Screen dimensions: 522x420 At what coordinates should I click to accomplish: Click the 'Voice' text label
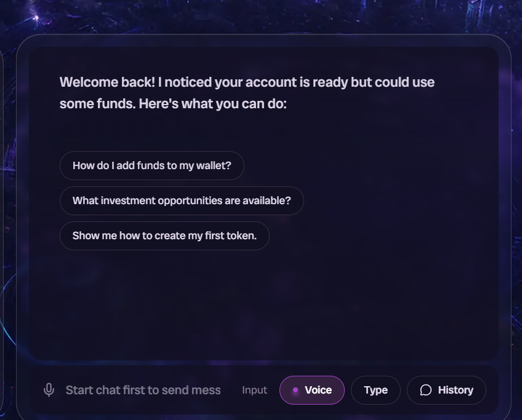point(318,390)
